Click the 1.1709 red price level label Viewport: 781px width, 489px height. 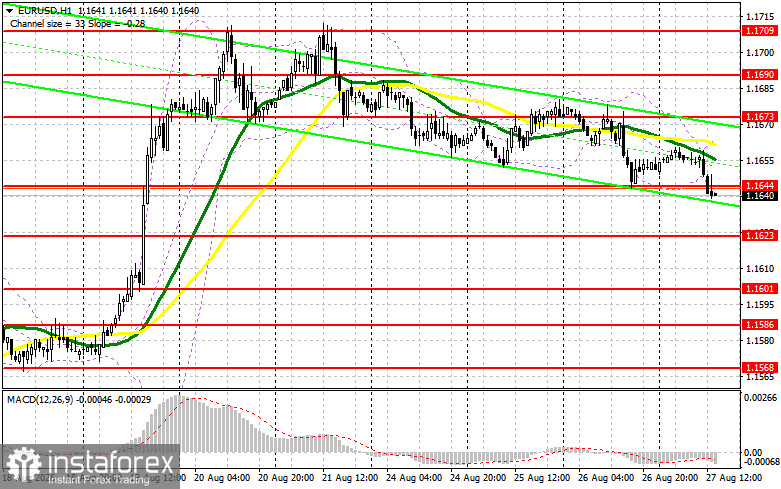(759, 31)
